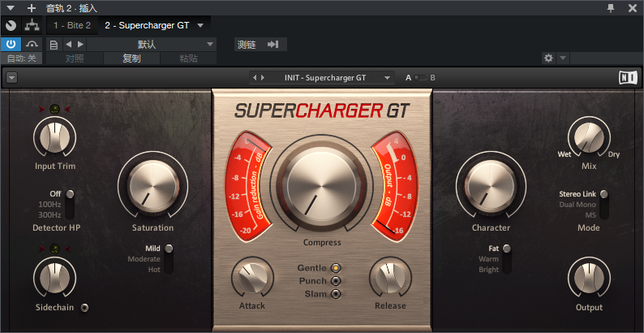644x333 pixels.
Task: Click the Output knob
Action: [589, 277]
